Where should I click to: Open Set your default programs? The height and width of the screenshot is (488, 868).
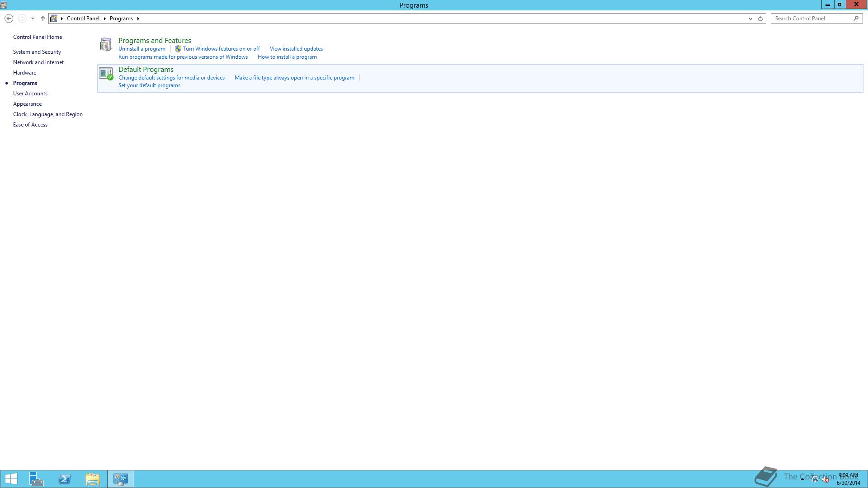(149, 85)
